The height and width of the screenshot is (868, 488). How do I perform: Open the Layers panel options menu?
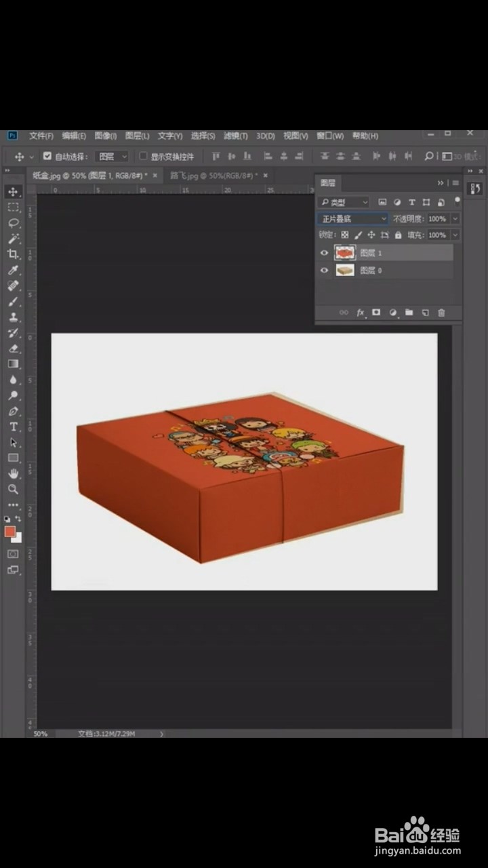455,183
